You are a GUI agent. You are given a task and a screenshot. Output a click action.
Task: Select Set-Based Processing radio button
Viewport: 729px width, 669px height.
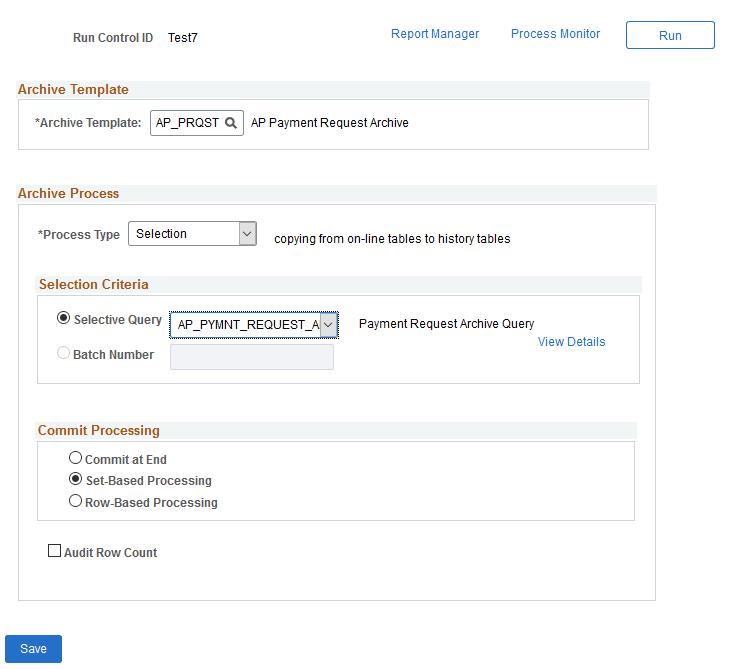click(75, 479)
